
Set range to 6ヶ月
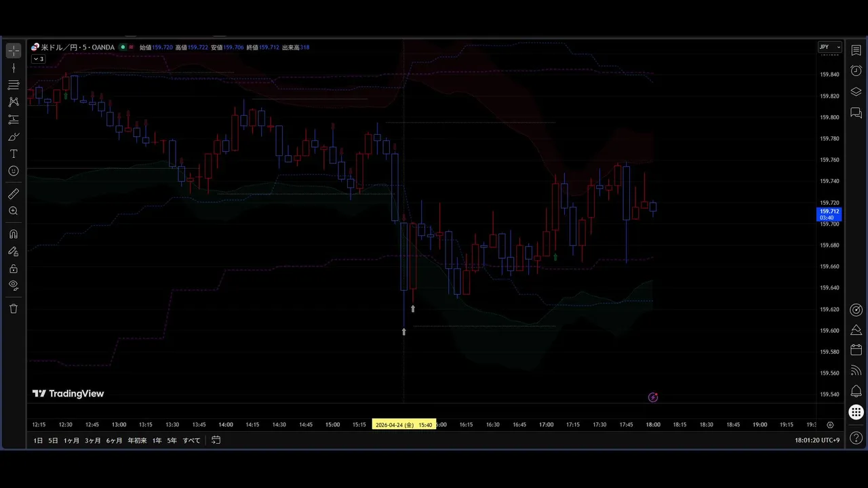click(114, 441)
